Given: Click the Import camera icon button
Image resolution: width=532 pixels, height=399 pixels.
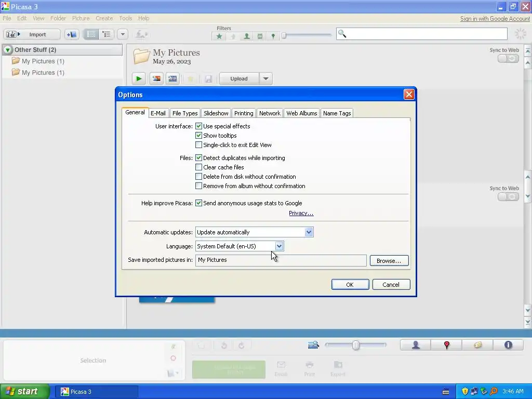Looking at the screenshot, I should [32, 34].
